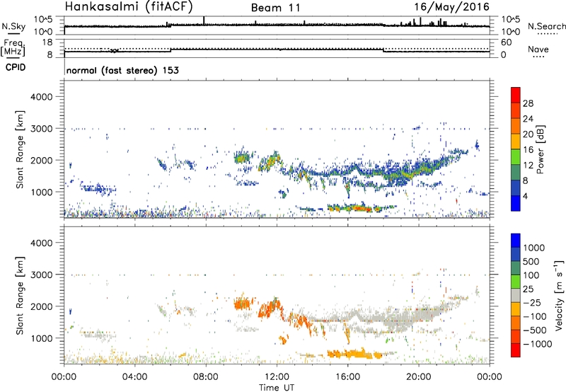
Task: Click the date '16/May/2016'
Action: tap(451, 7)
